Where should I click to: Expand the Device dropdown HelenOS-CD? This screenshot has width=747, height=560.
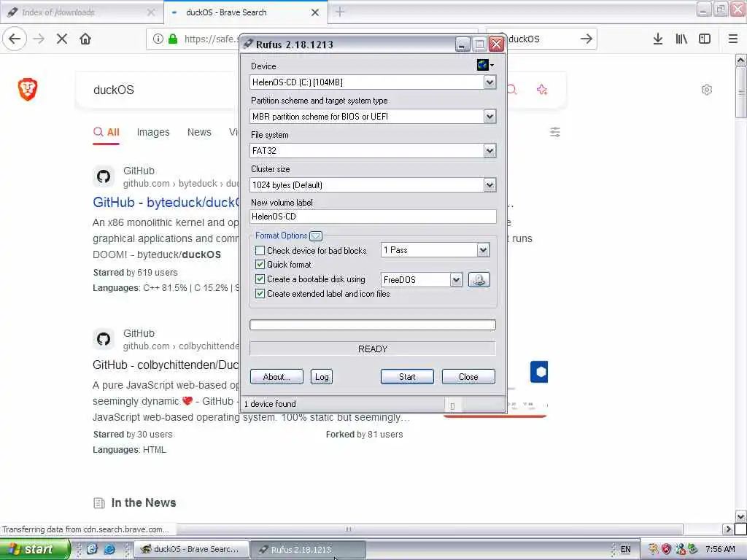point(489,82)
